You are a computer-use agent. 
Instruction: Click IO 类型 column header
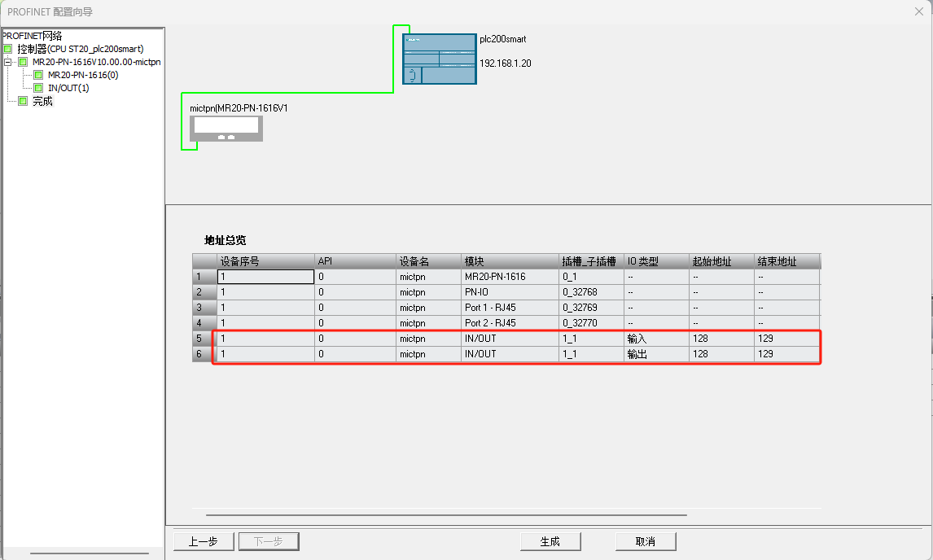click(x=655, y=261)
